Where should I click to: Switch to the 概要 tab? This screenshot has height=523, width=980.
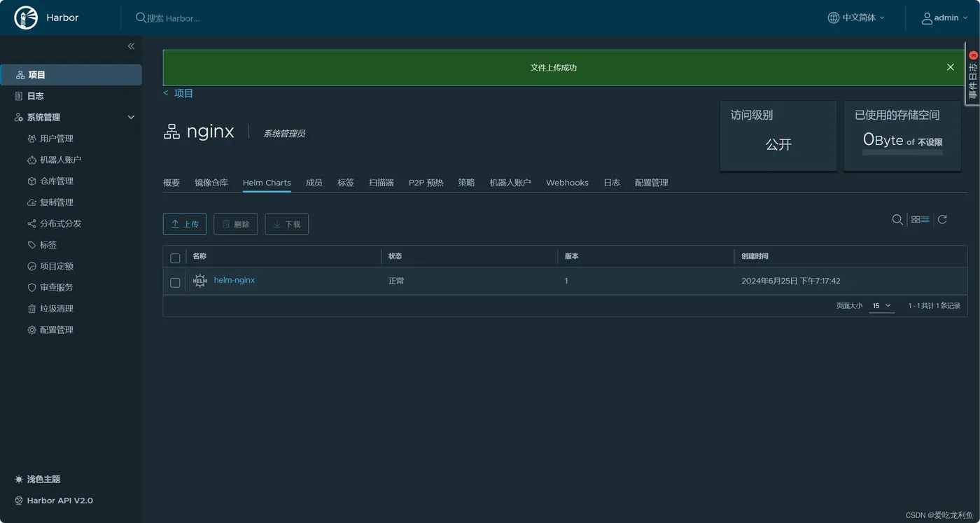(x=171, y=183)
